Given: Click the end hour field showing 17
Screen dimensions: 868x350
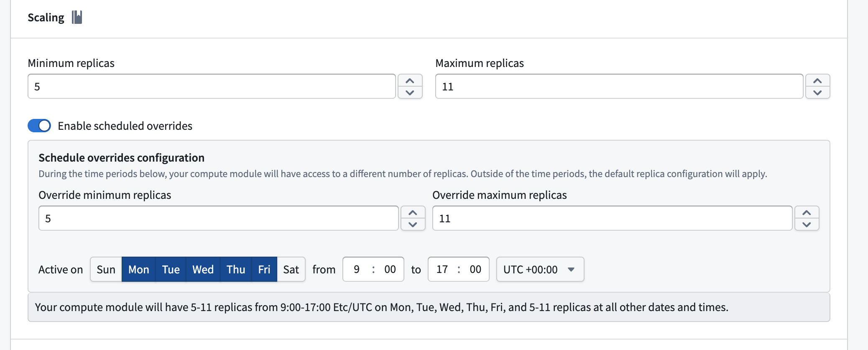Looking at the screenshot, I should [442, 270].
